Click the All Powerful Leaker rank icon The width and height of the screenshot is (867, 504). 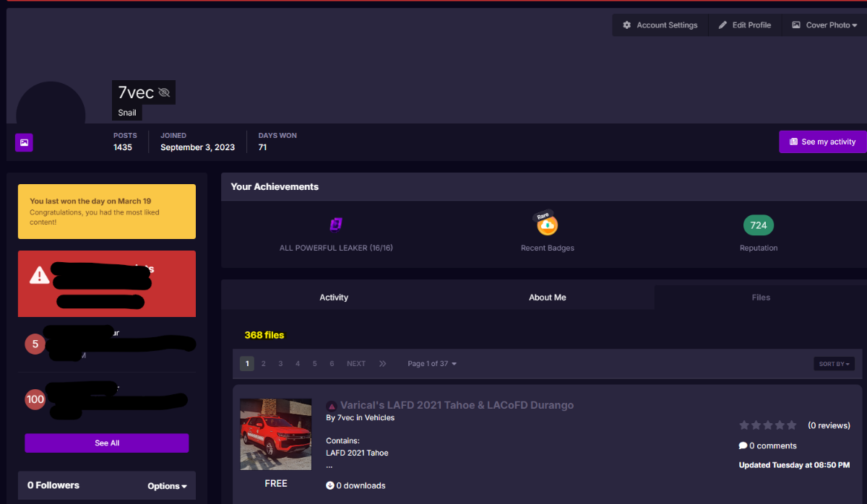[x=336, y=225]
